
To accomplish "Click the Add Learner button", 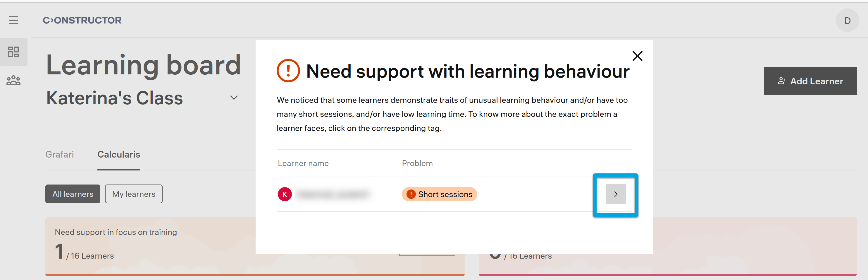I will tap(810, 81).
